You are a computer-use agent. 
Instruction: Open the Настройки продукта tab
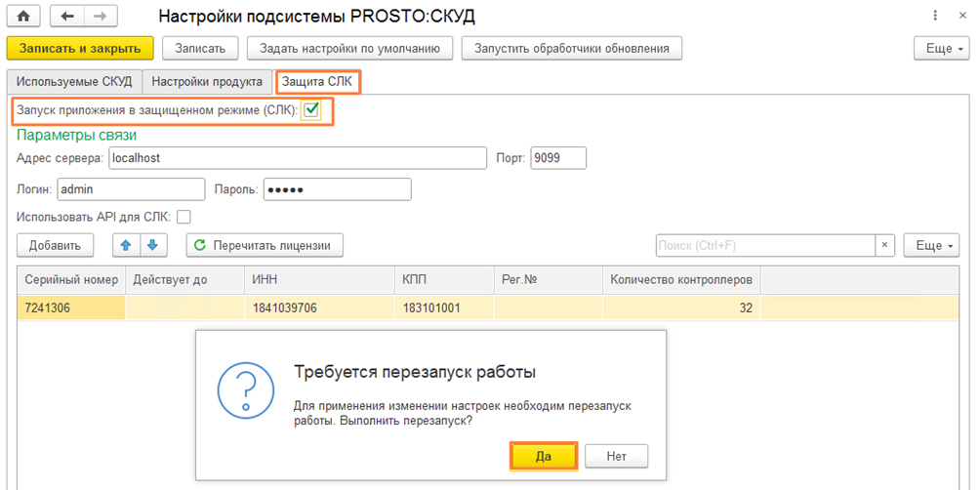207,82
